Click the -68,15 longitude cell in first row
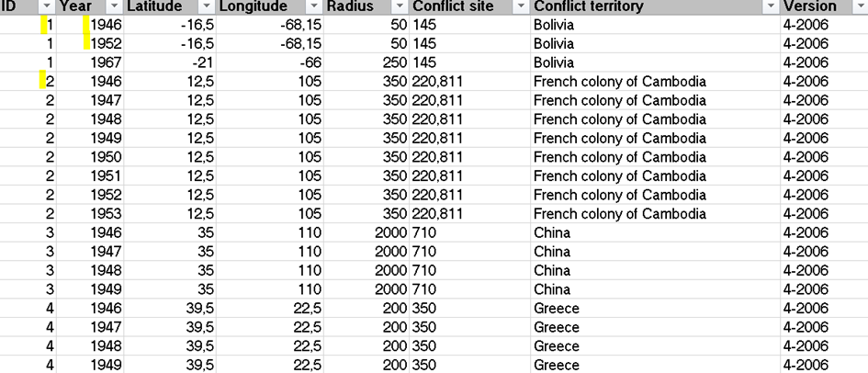 [270, 25]
